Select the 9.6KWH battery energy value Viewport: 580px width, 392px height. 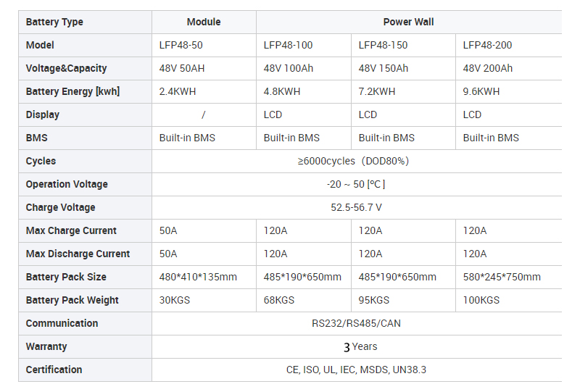pos(481,91)
